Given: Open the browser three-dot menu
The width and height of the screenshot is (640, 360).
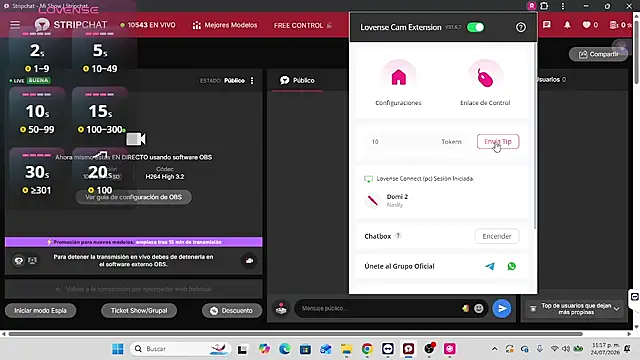Looking at the screenshot, I should (563, 6).
